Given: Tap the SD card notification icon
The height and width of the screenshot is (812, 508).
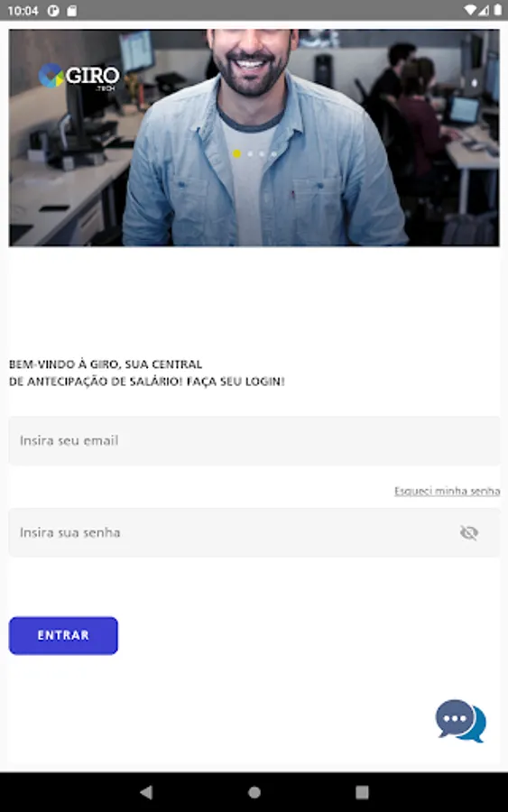Looking at the screenshot, I should coord(72,10).
